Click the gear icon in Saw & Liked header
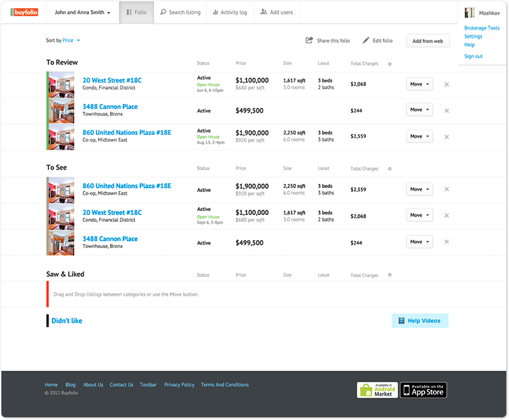The width and height of the screenshot is (509, 420). pos(390,275)
